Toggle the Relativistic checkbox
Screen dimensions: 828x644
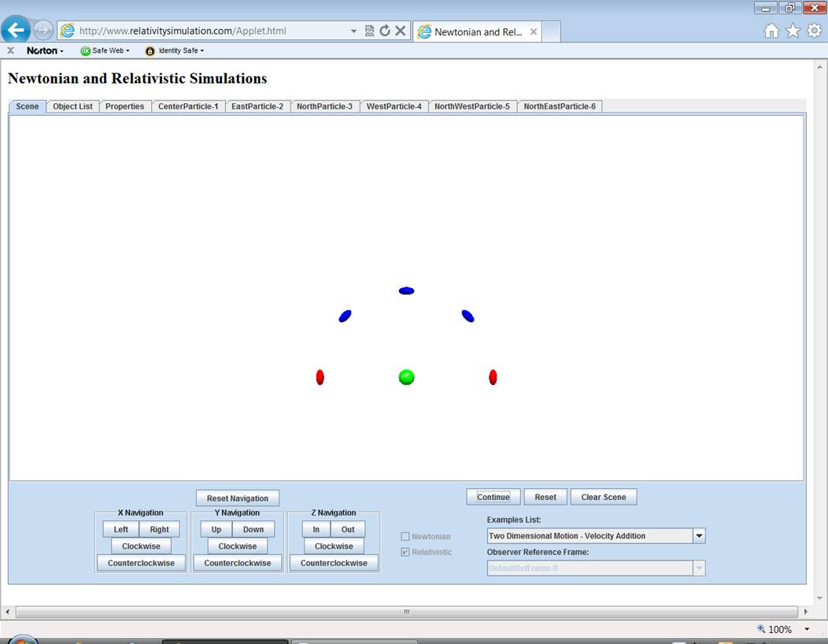click(x=405, y=552)
